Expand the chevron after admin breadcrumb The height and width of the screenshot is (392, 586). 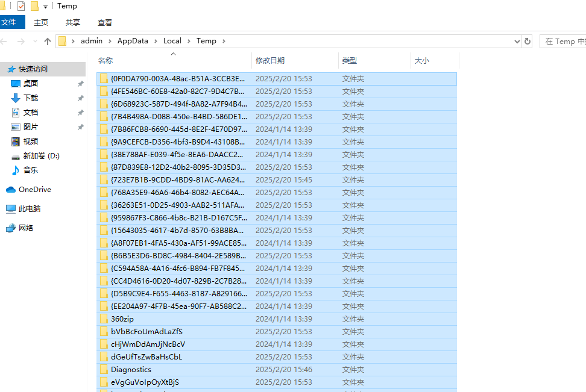[x=110, y=41]
